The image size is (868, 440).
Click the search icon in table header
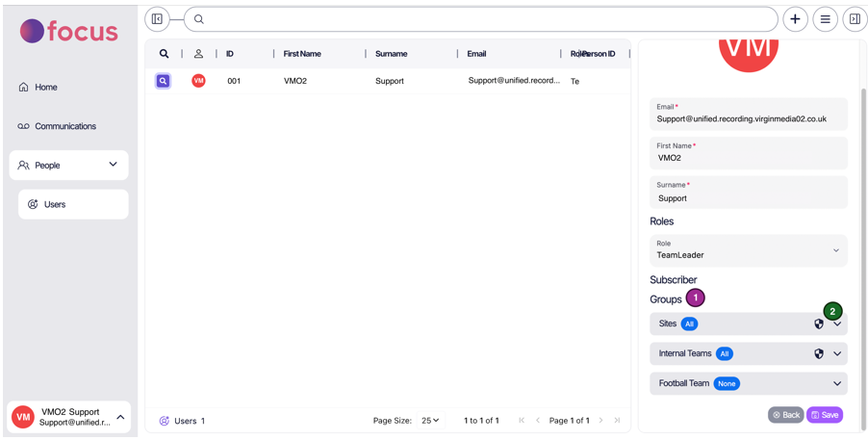click(164, 54)
